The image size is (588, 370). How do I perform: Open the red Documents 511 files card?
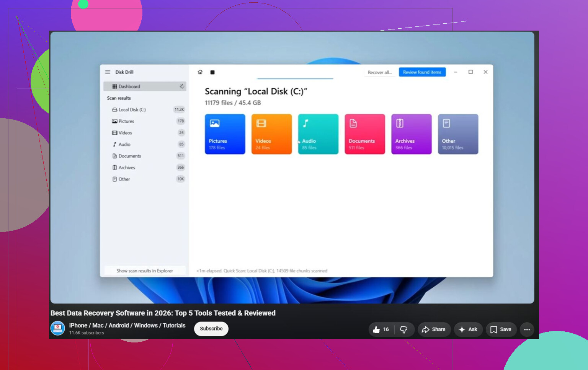click(x=365, y=134)
